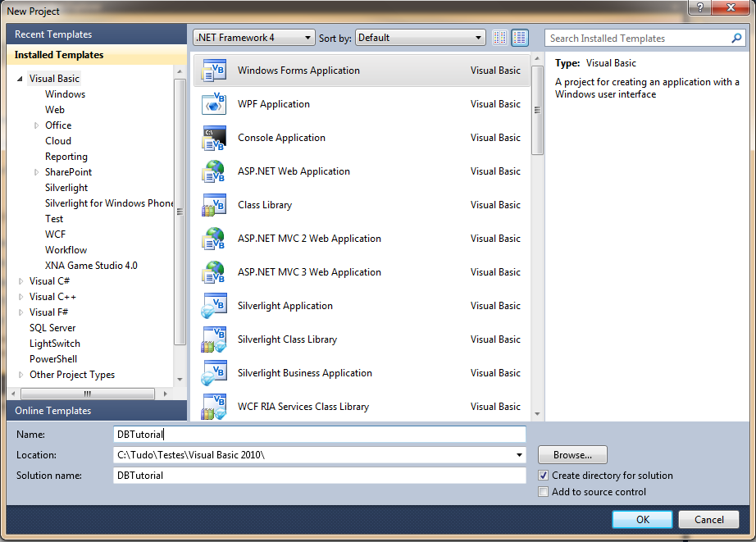
Task: Open the Location path dropdown arrow
Action: click(519, 454)
